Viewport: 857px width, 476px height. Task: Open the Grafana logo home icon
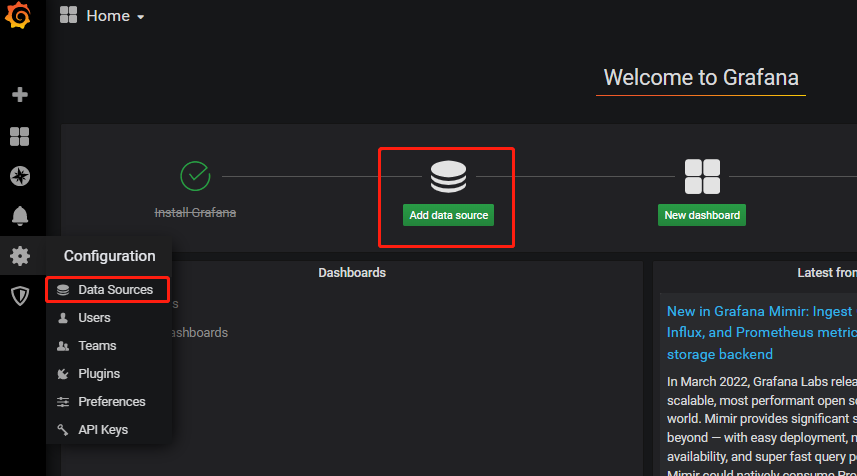click(x=18, y=15)
